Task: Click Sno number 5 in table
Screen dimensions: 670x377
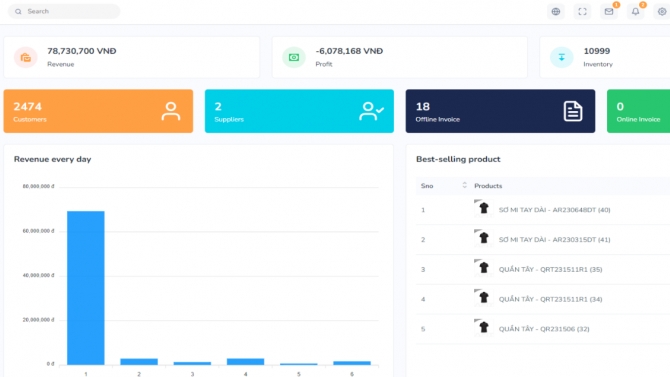Action: (x=423, y=329)
